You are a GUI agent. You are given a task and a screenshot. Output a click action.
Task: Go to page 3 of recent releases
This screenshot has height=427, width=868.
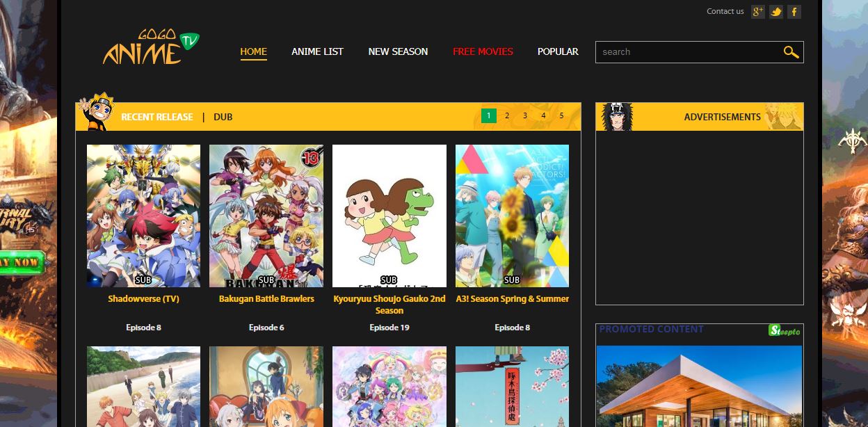524,115
